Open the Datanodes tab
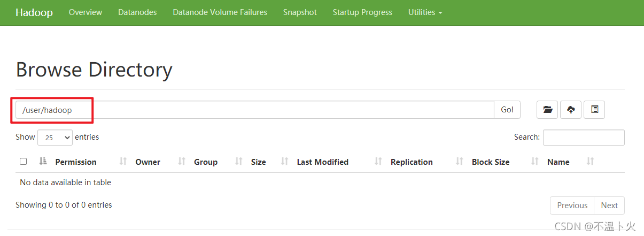The width and height of the screenshot is (644, 236). click(137, 12)
